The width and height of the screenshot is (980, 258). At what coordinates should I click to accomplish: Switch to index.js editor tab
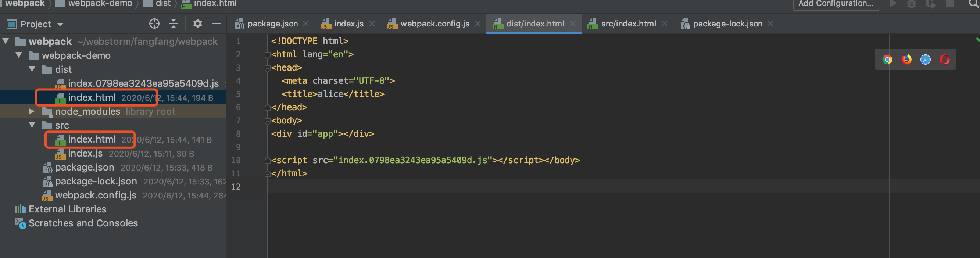(342, 24)
